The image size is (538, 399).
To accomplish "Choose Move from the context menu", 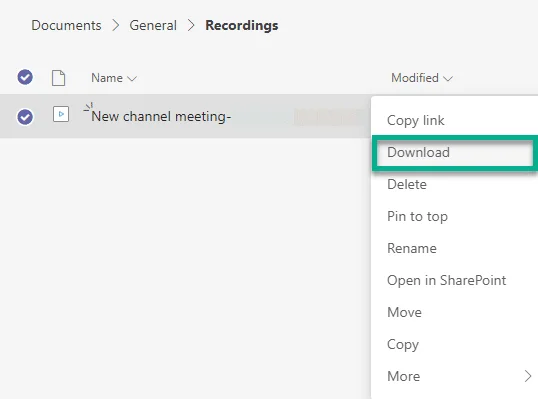I will [404, 312].
